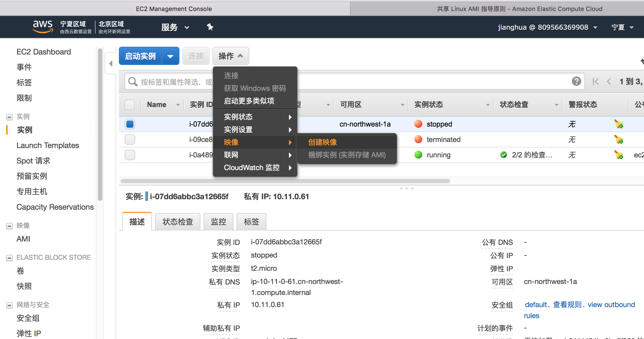This screenshot has width=644, height=339.
Task: Open the launch instance dropdown arrow
Action: click(170, 56)
